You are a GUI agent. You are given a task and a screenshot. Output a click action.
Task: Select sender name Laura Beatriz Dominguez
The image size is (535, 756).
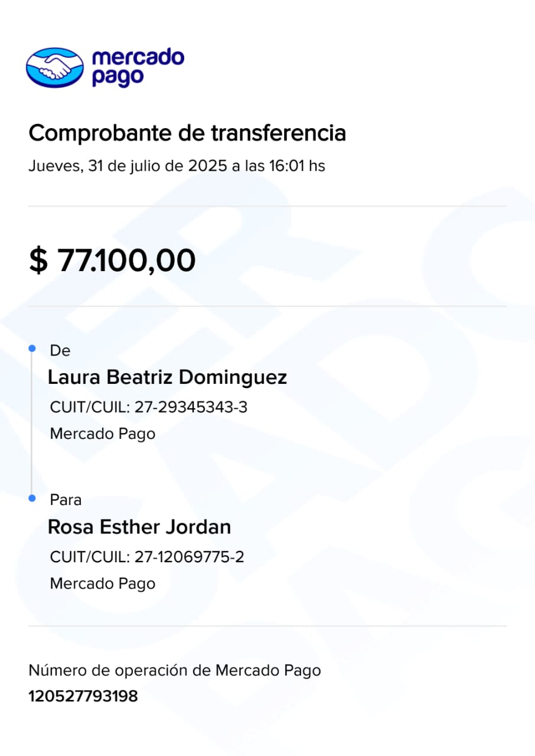coord(167,377)
